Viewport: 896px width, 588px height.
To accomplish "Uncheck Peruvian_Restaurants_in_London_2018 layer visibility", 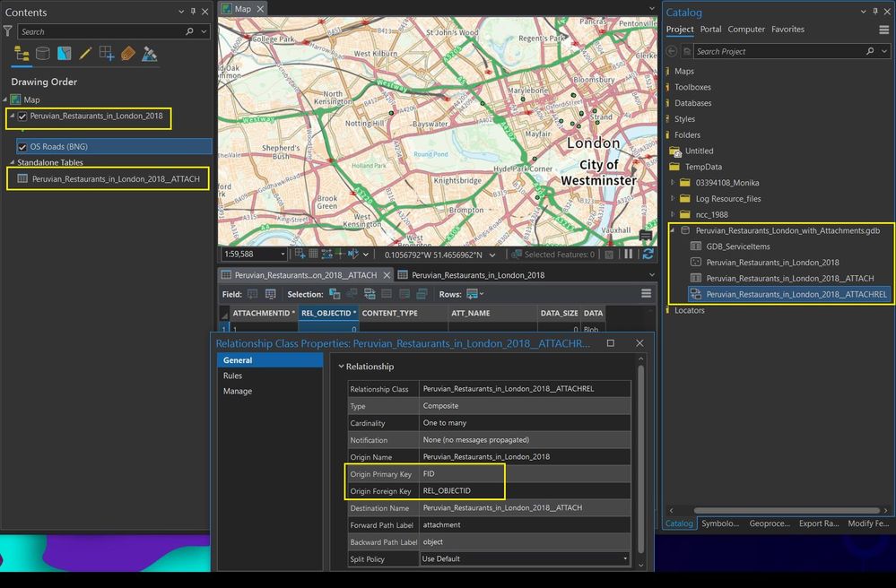I will pyautogui.click(x=22, y=117).
